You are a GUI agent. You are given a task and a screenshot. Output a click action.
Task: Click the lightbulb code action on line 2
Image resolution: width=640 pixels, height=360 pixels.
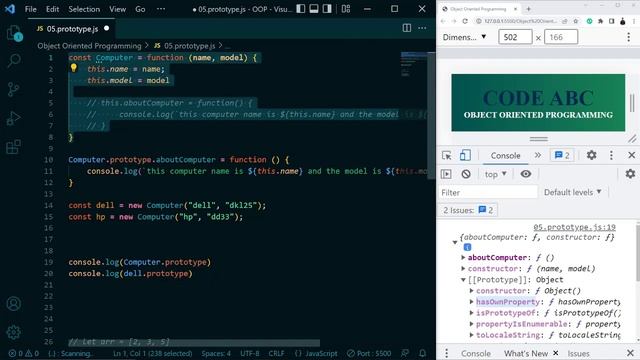[x=73, y=68]
